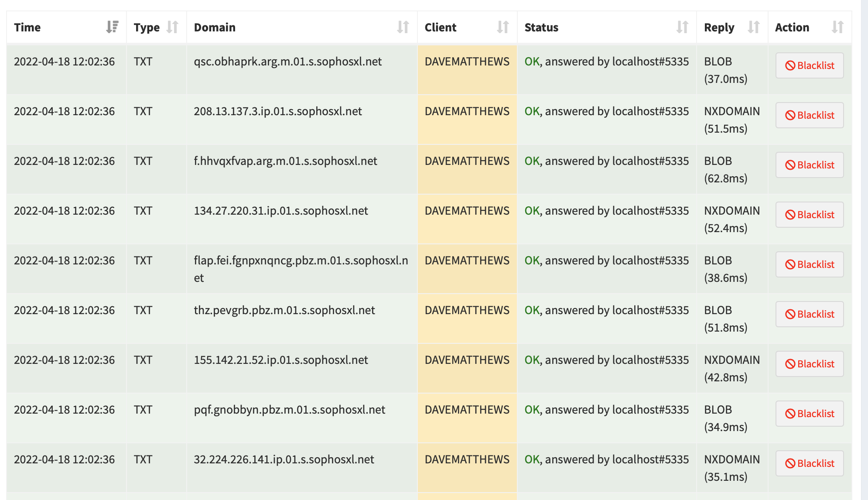Blacklist 155.142.21.52.ip.01.s.sophosxl.net
Screen dimensions: 868x500
pos(810,364)
